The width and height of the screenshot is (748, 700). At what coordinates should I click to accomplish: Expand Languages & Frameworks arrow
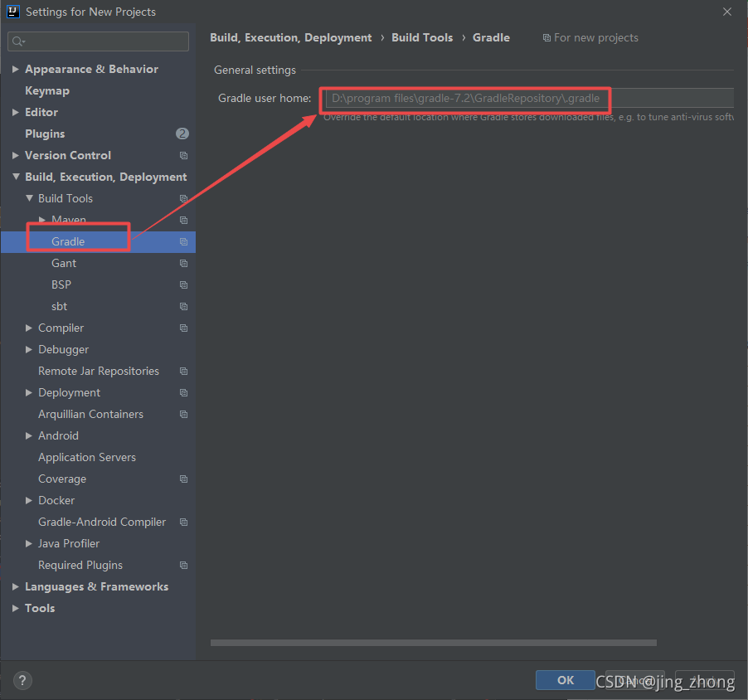pyautogui.click(x=16, y=586)
